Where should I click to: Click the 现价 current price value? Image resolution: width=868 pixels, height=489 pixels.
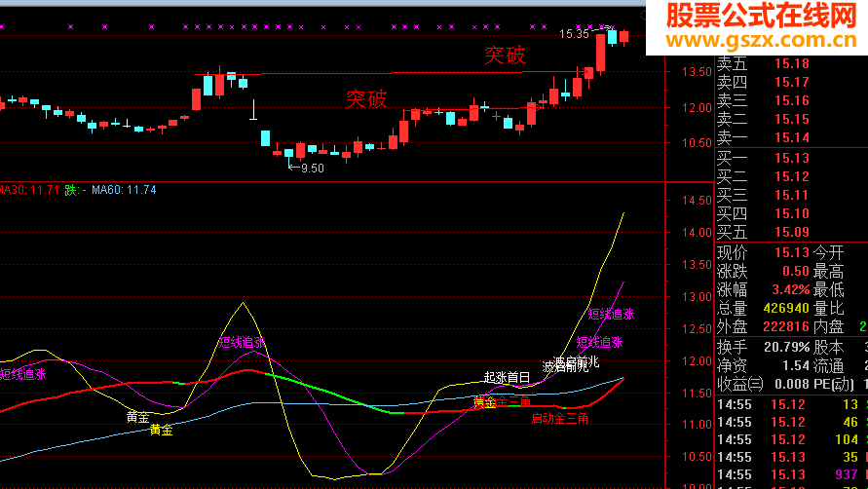click(792, 252)
